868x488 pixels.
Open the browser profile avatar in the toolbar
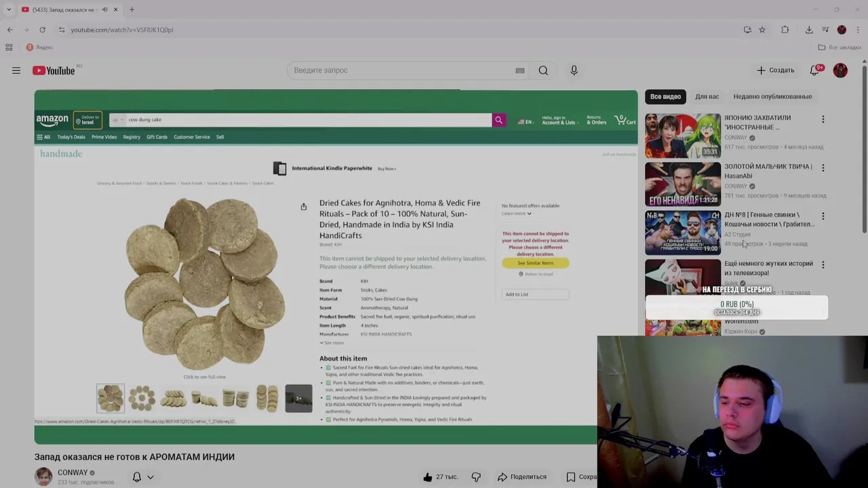(842, 30)
